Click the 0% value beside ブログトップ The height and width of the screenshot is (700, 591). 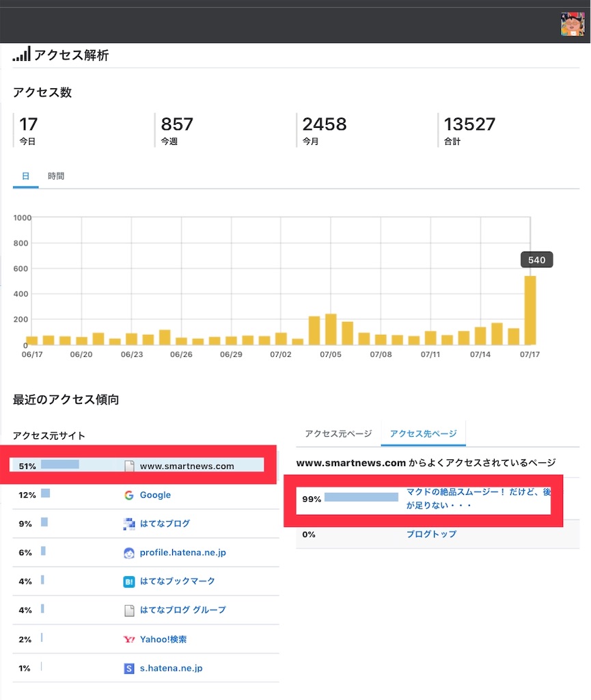tap(309, 535)
